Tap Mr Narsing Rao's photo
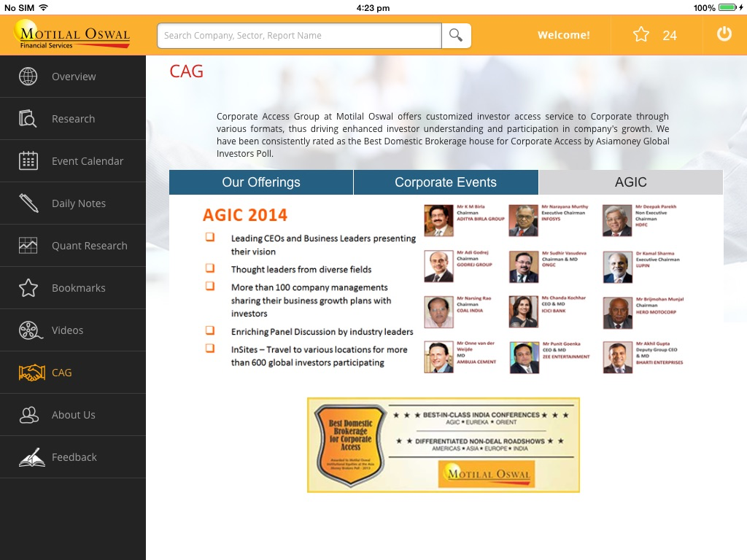747x560 pixels. coord(438,312)
